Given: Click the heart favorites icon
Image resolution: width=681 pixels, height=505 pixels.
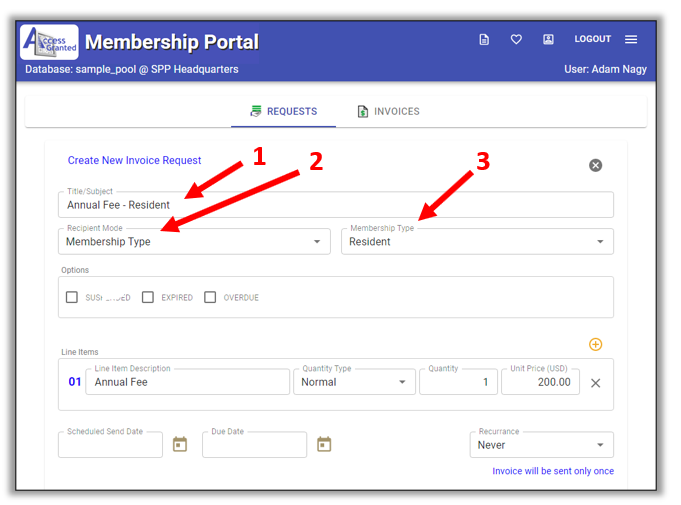Looking at the screenshot, I should click(516, 40).
